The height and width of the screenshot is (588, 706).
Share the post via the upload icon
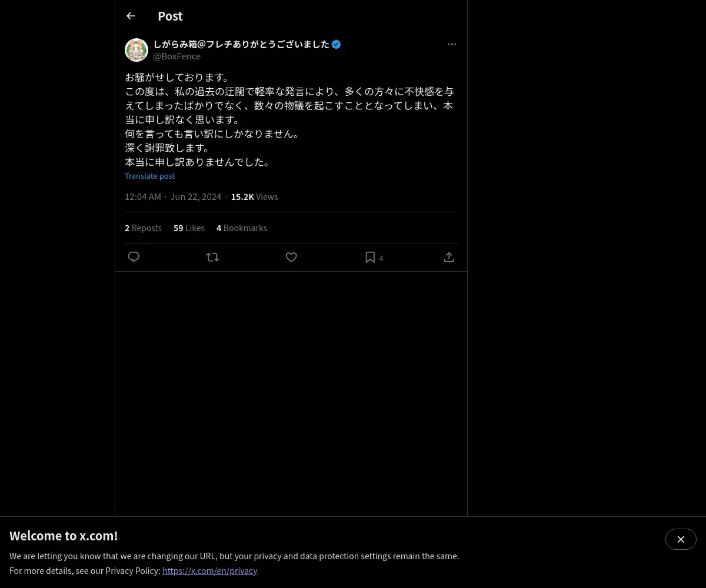pos(449,257)
